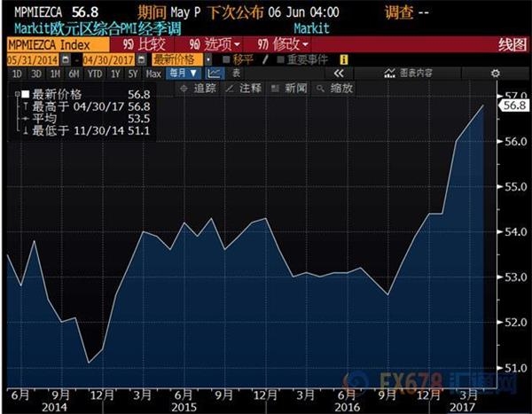The image size is (532, 414).
Task: Collapse the 最新价格 legend tree
Action: pyautogui.click(x=17, y=94)
